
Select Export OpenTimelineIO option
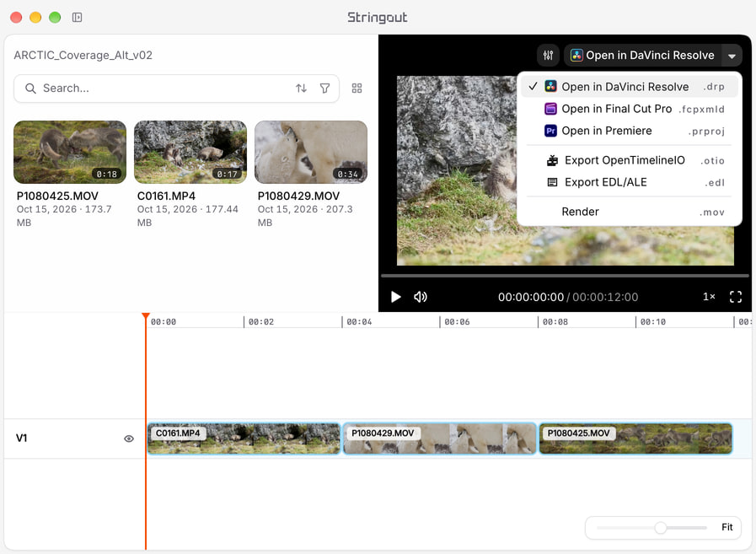click(x=630, y=160)
